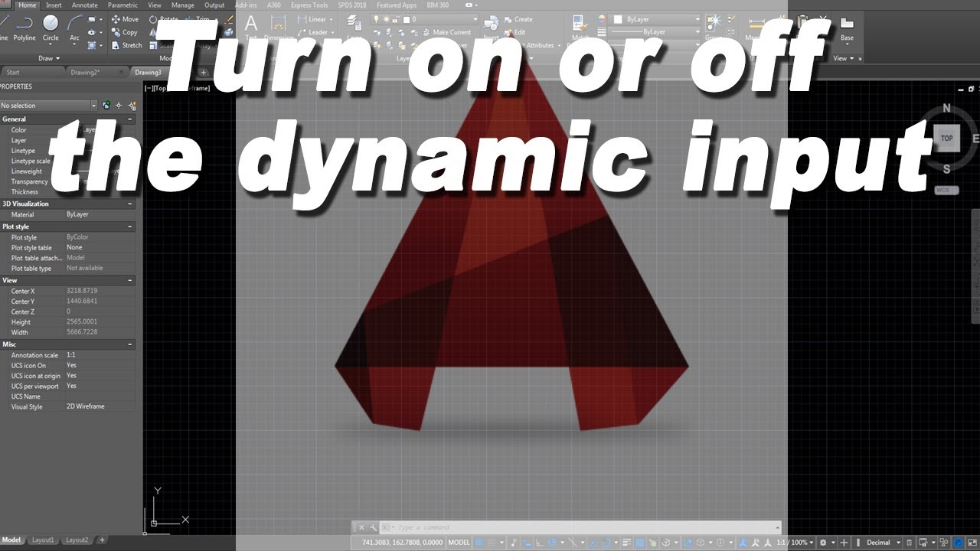Toggle MODEL space button in status bar
This screenshot has height=551, width=980.
(x=459, y=543)
